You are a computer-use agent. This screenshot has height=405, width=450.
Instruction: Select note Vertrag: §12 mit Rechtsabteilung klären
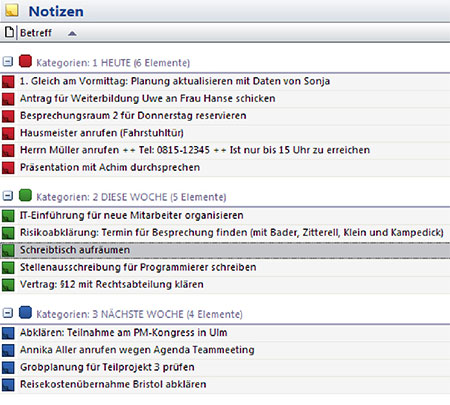tap(225, 285)
